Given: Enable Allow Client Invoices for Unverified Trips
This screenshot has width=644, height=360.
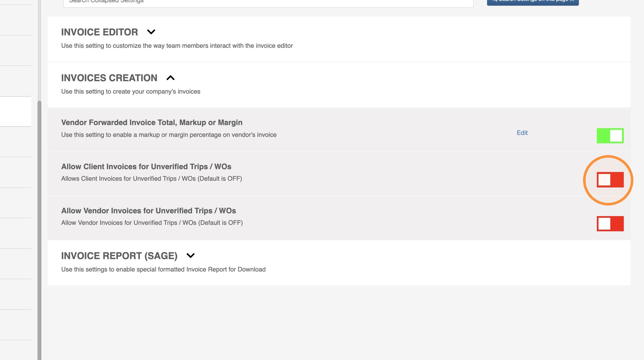Looking at the screenshot, I should pyautogui.click(x=610, y=180).
